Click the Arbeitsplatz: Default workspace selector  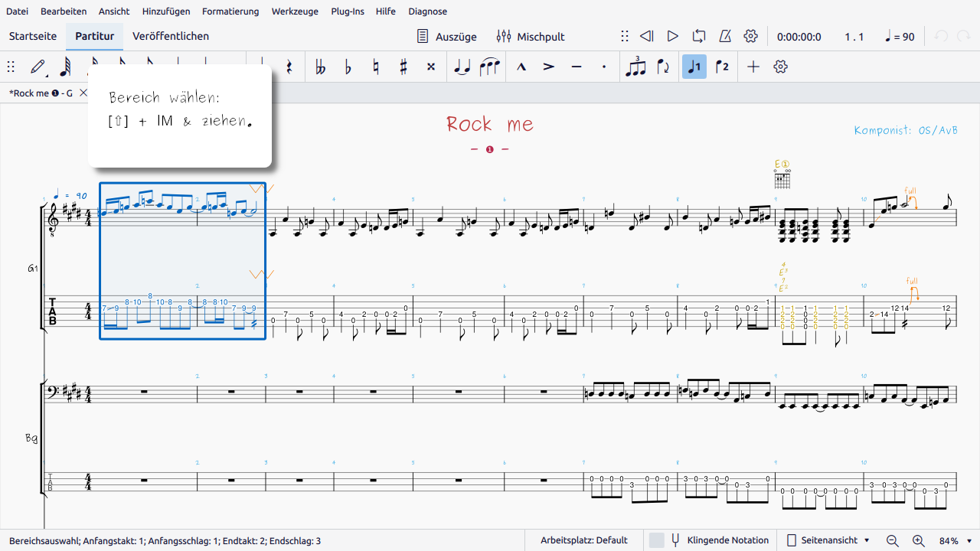coord(584,540)
